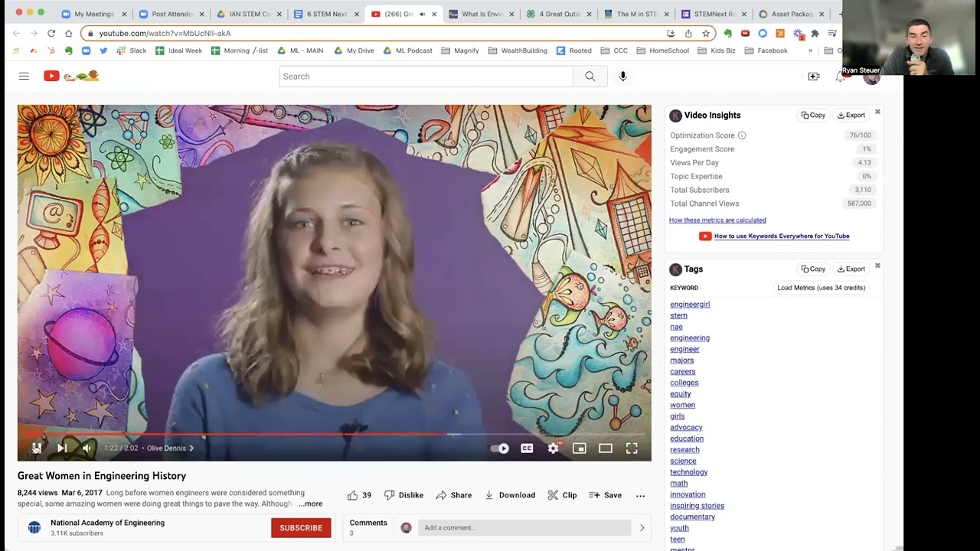Toggle the autoplay switch in player
Viewport: 980px width, 551px height.
[500, 448]
